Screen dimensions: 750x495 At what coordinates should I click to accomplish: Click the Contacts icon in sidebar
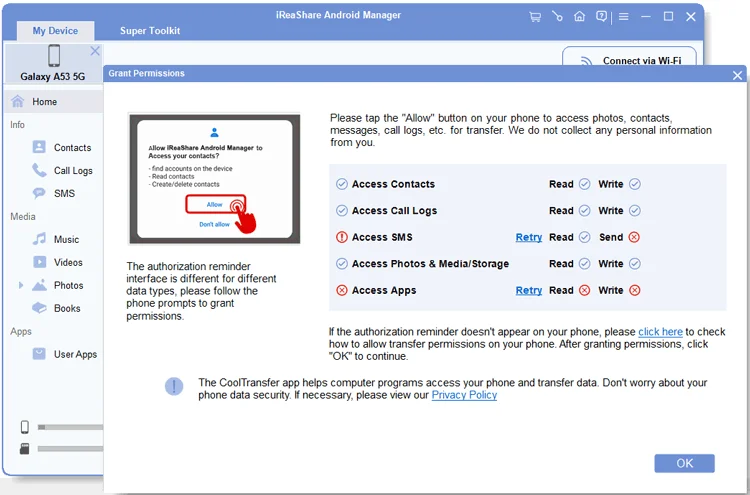[x=39, y=147]
